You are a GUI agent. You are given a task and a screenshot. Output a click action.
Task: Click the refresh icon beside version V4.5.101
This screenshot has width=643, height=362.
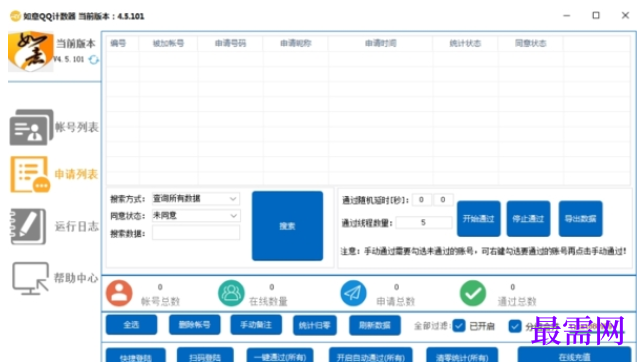coord(93,60)
